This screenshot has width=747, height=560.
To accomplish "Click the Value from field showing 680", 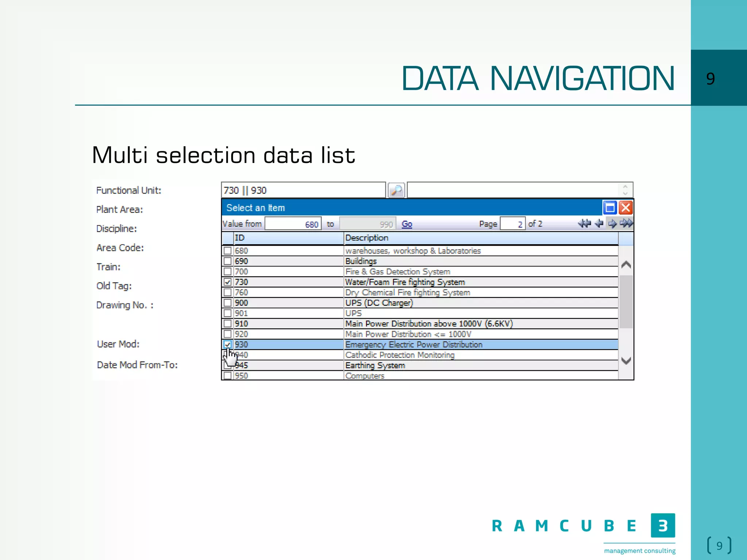I will 293,223.
